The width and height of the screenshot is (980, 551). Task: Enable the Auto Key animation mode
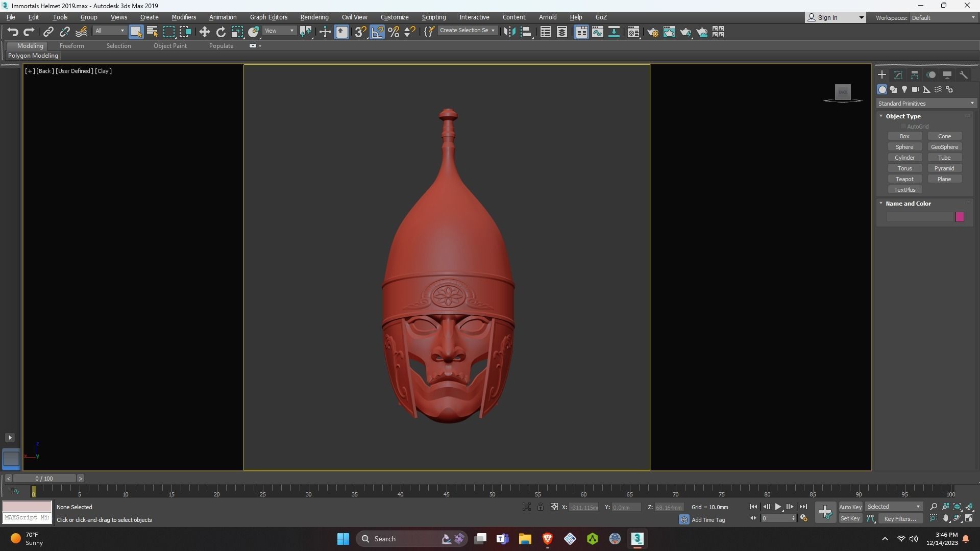point(850,507)
